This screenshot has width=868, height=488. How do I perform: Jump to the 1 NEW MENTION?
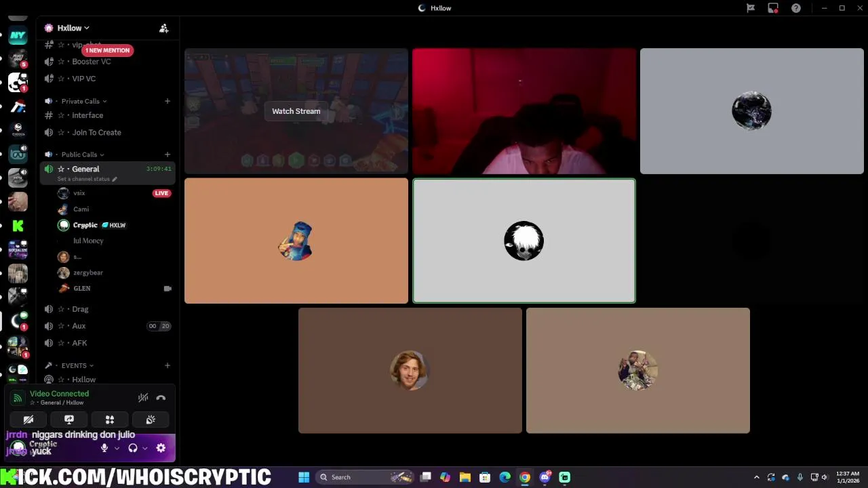click(x=107, y=50)
